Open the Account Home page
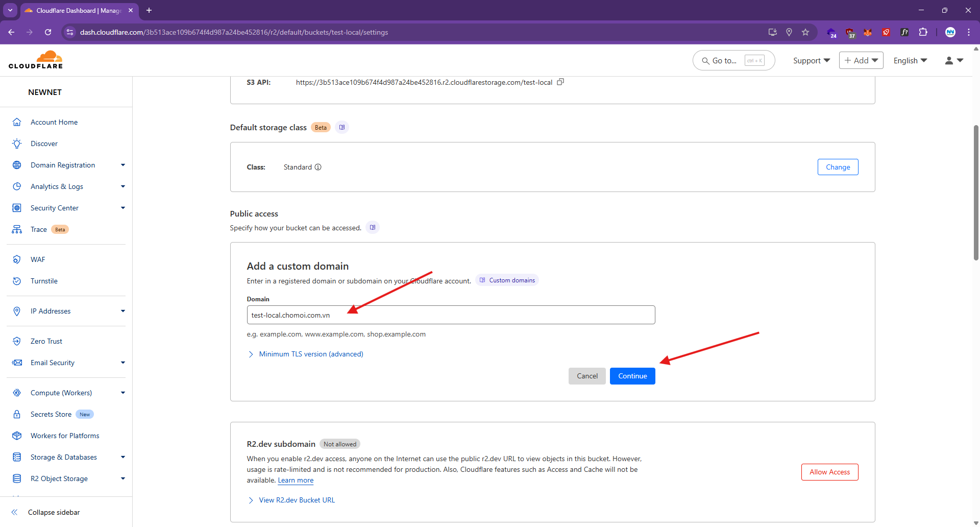Viewport: 980px width, 527px height. pyautogui.click(x=54, y=122)
